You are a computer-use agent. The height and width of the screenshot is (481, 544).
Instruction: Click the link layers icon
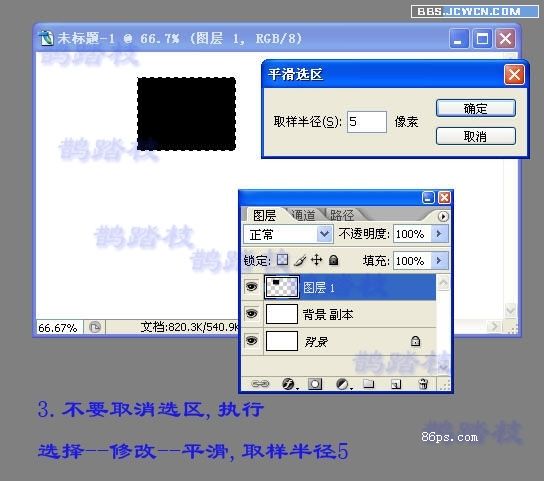pyautogui.click(x=260, y=384)
